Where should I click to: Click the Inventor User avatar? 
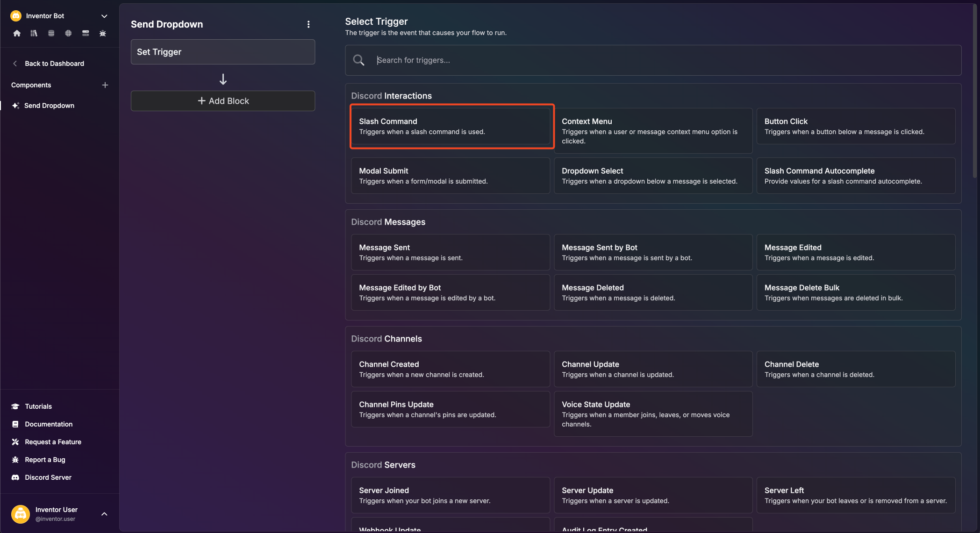click(x=20, y=514)
